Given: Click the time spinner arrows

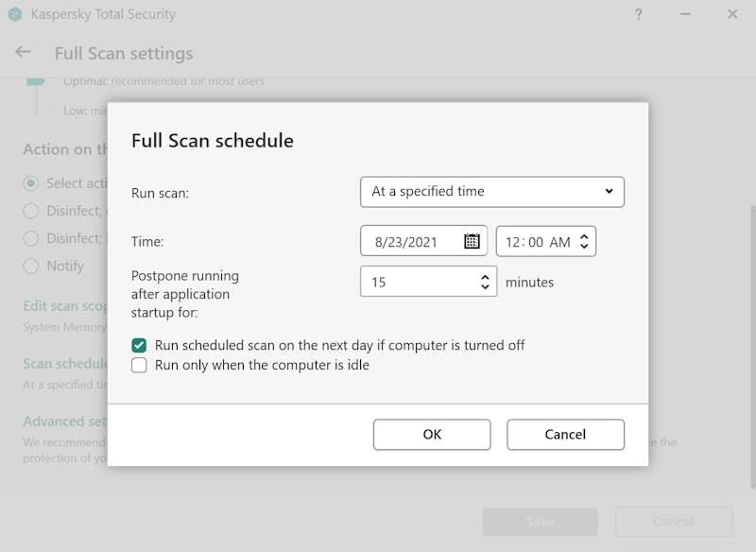Looking at the screenshot, I should pos(584,241).
